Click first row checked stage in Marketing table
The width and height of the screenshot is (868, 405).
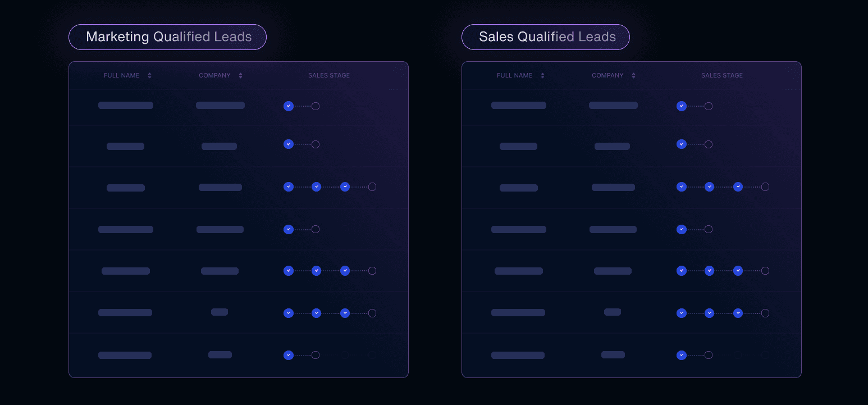(x=289, y=106)
